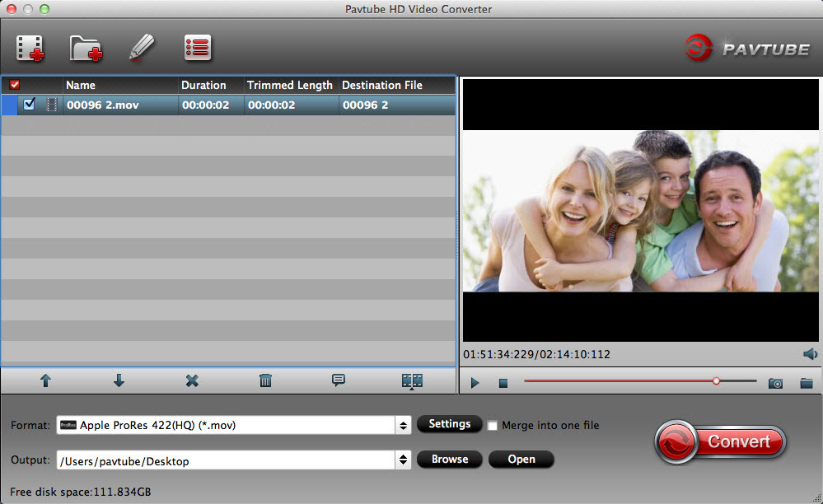Enable Merge into one file checkbox
The width and height of the screenshot is (823, 504).
(493, 426)
